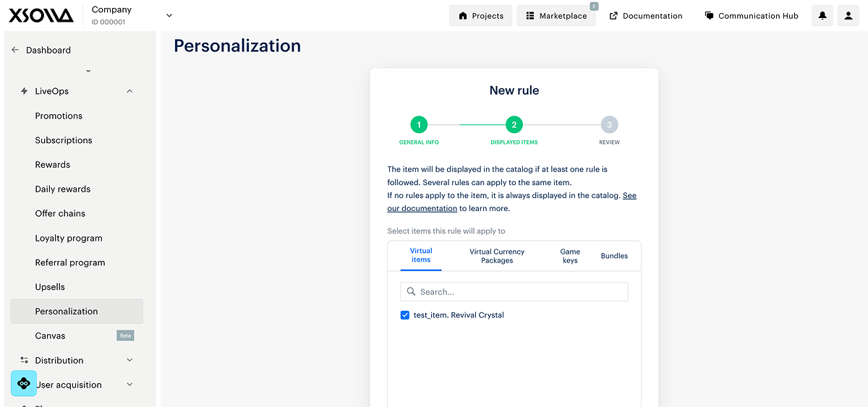Image resolution: width=868 pixels, height=407 pixels.
Task: Go to step 1 General Info
Action: (419, 124)
